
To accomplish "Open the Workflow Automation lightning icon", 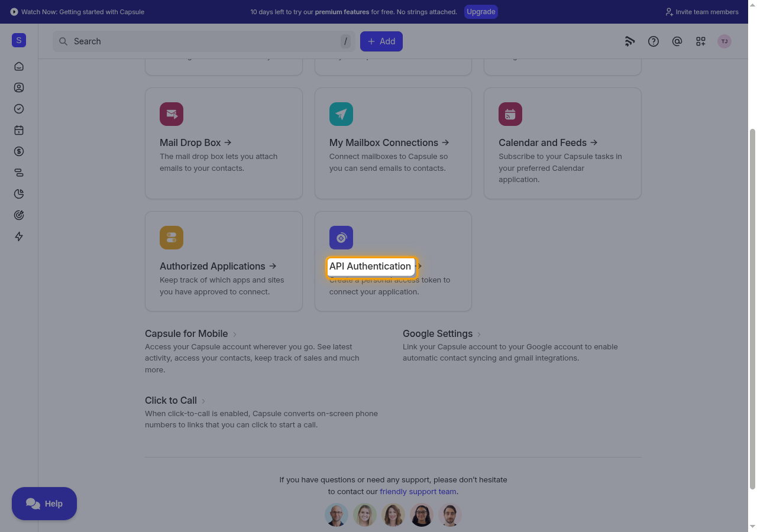I will [x=19, y=236].
